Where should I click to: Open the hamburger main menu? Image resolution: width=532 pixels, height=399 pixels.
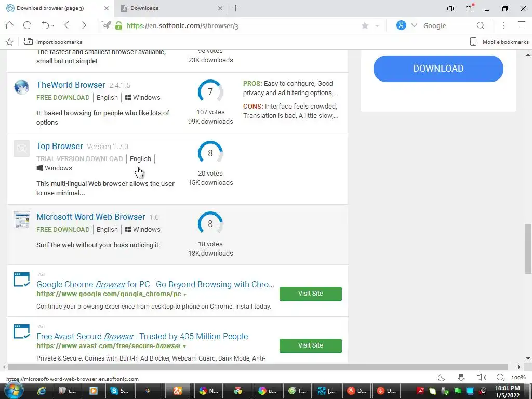click(522, 25)
